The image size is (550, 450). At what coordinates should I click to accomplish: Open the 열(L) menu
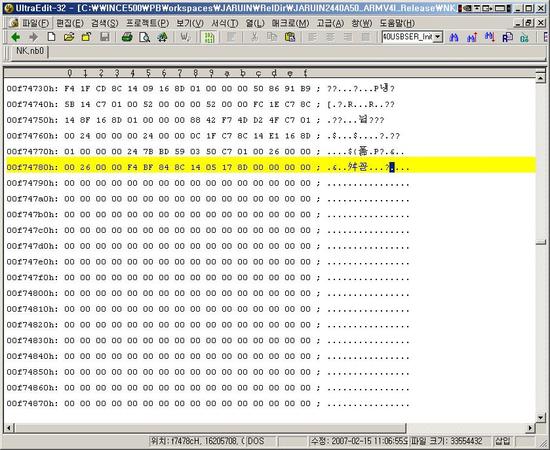(x=255, y=23)
